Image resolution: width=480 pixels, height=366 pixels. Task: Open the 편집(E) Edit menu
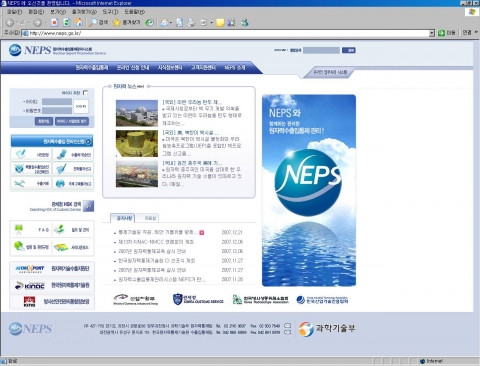point(36,12)
